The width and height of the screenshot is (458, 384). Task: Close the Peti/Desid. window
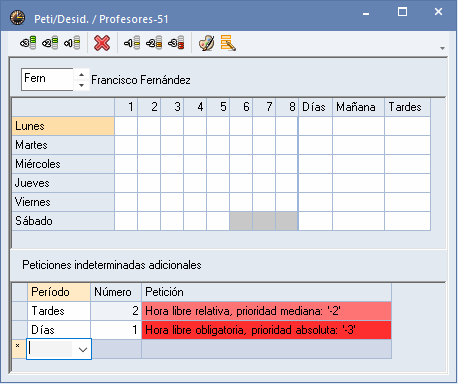pyautogui.click(x=438, y=12)
